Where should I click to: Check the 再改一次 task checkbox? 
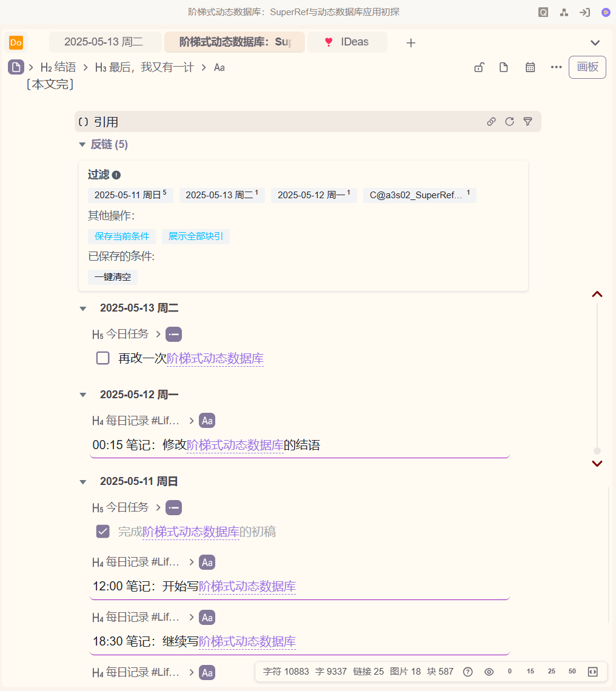(x=102, y=358)
